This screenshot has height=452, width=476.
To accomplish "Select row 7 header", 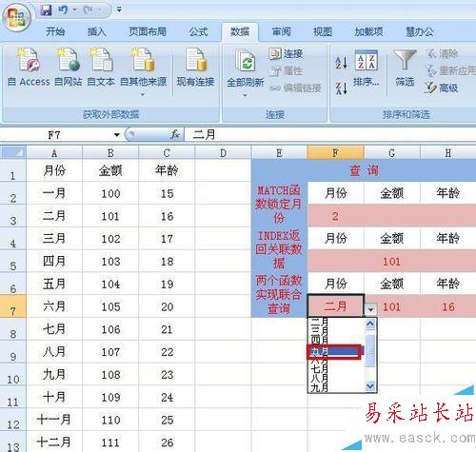I will (13, 306).
